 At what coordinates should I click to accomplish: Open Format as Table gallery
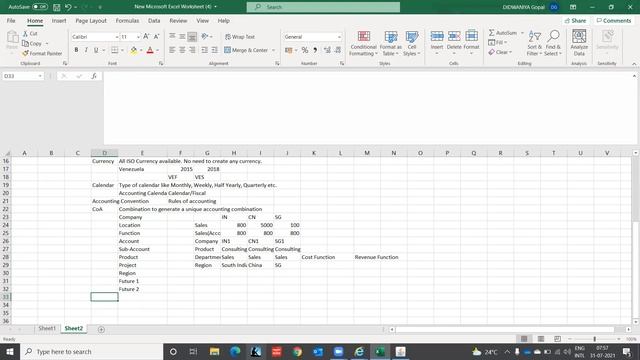click(x=391, y=43)
